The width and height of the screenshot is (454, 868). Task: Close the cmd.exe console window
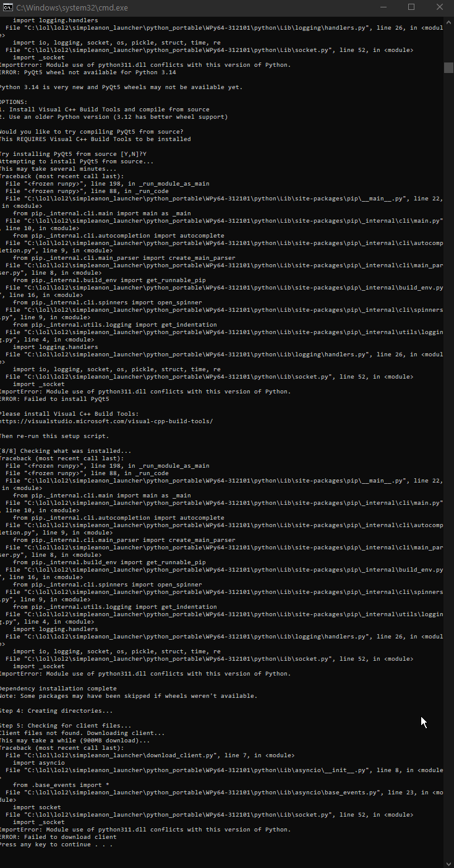pyautogui.click(x=439, y=7)
